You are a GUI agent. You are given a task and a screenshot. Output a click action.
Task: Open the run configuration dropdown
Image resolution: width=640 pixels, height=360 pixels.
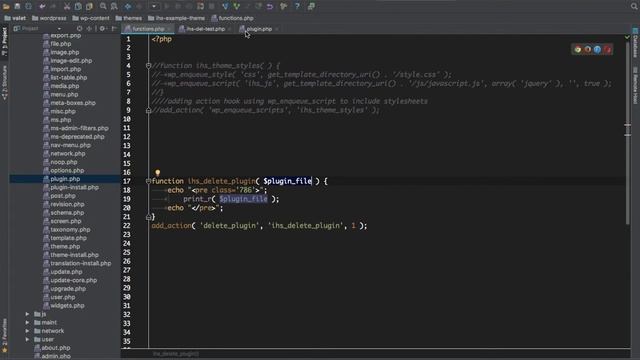click(x=154, y=6)
